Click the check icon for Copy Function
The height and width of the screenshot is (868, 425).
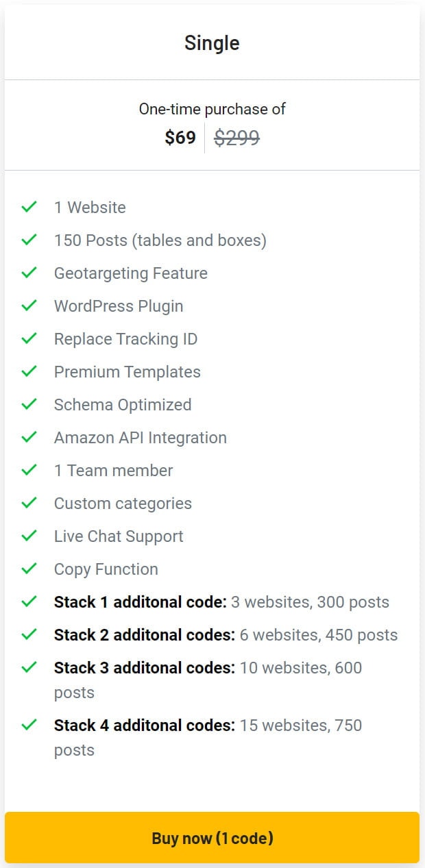(29, 569)
